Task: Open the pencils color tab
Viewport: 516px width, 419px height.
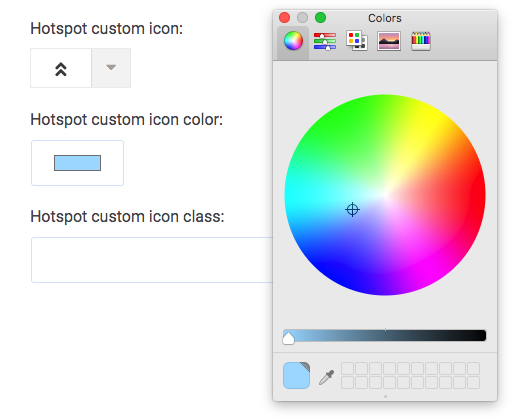Action: coord(421,41)
